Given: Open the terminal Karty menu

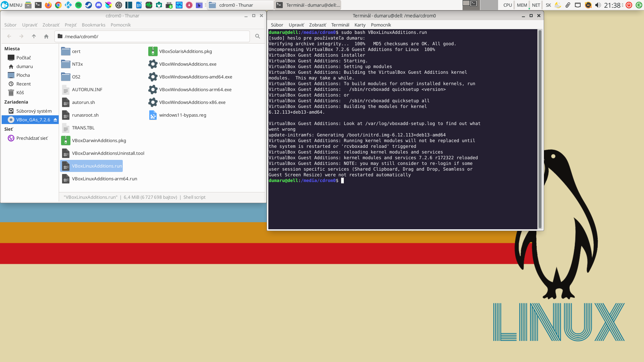Looking at the screenshot, I should click(x=360, y=25).
